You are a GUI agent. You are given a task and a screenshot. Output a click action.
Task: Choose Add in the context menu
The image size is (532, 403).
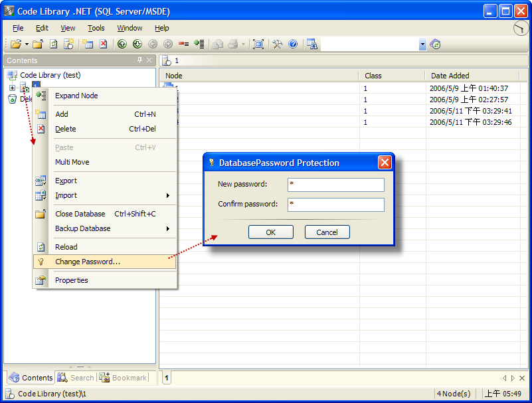pyautogui.click(x=105, y=114)
